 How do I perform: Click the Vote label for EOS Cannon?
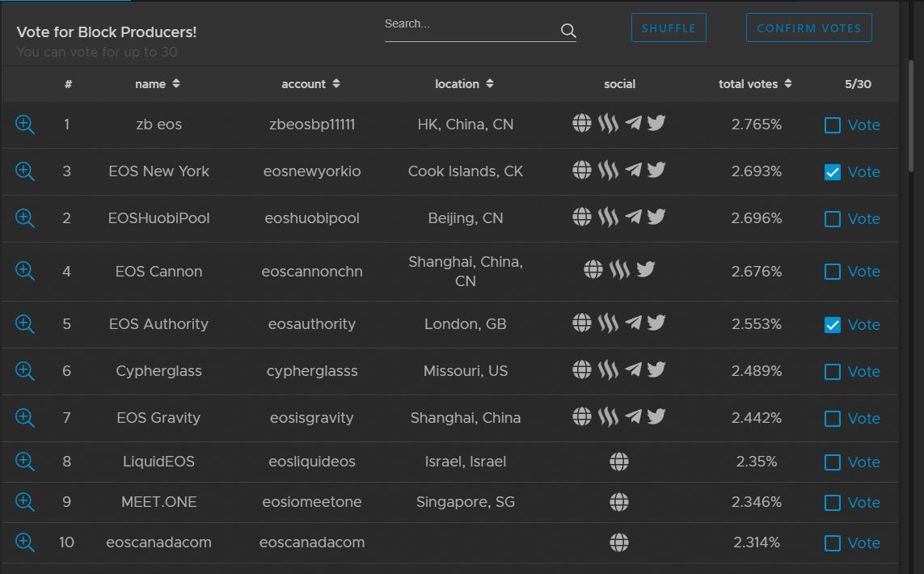(864, 272)
